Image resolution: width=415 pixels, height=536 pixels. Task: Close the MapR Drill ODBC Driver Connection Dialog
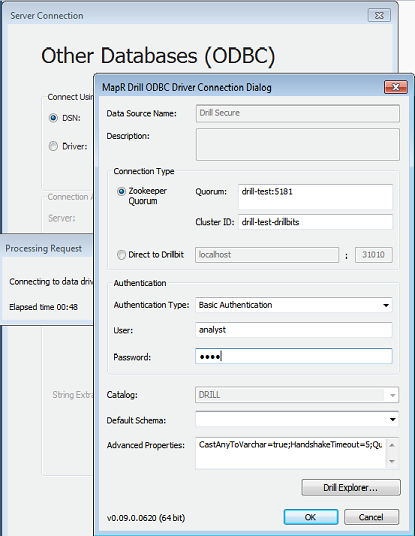(396, 87)
